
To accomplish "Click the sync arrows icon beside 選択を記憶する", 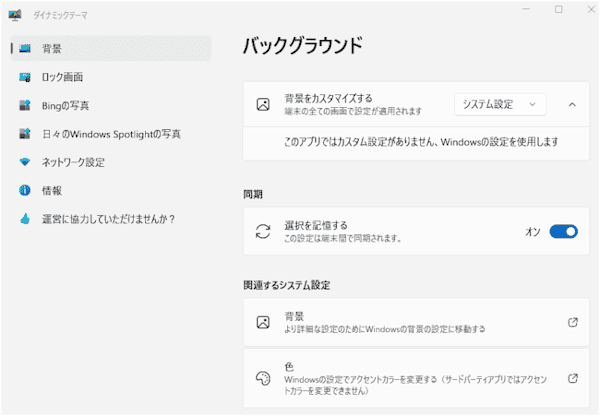I will 263,232.
